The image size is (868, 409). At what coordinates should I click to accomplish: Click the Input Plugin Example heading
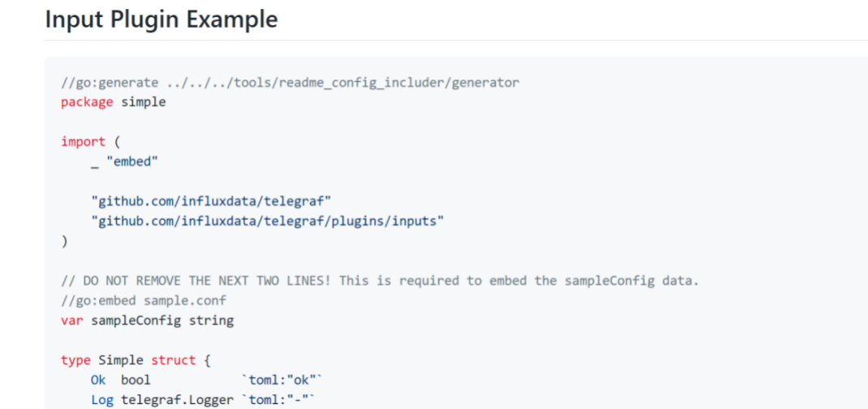[161, 20]
